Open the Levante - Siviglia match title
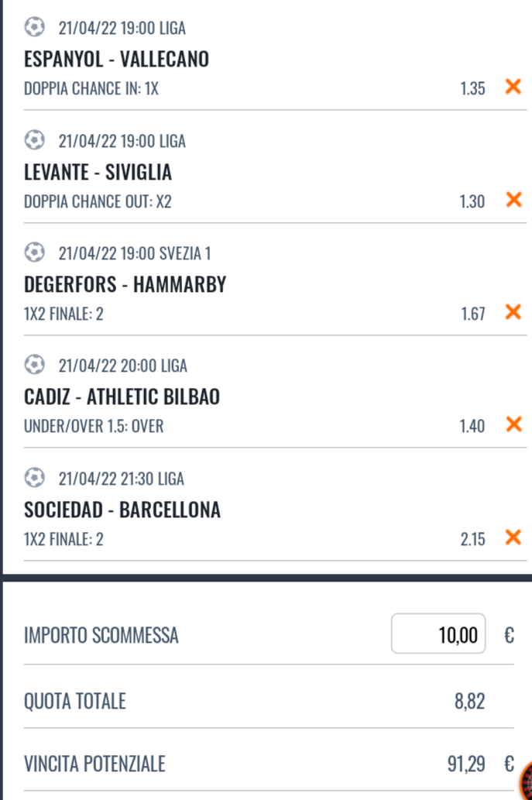The image size is (532, 800). [98, 172]
